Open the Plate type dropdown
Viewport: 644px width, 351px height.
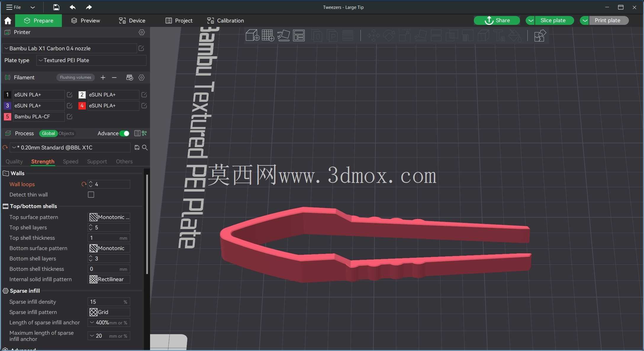91,60
